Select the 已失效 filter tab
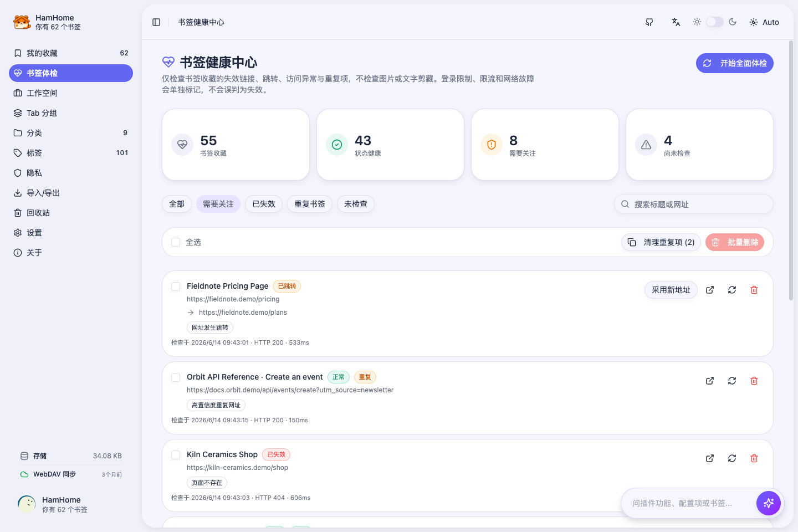The image size is (798, 532). (264, 204)
